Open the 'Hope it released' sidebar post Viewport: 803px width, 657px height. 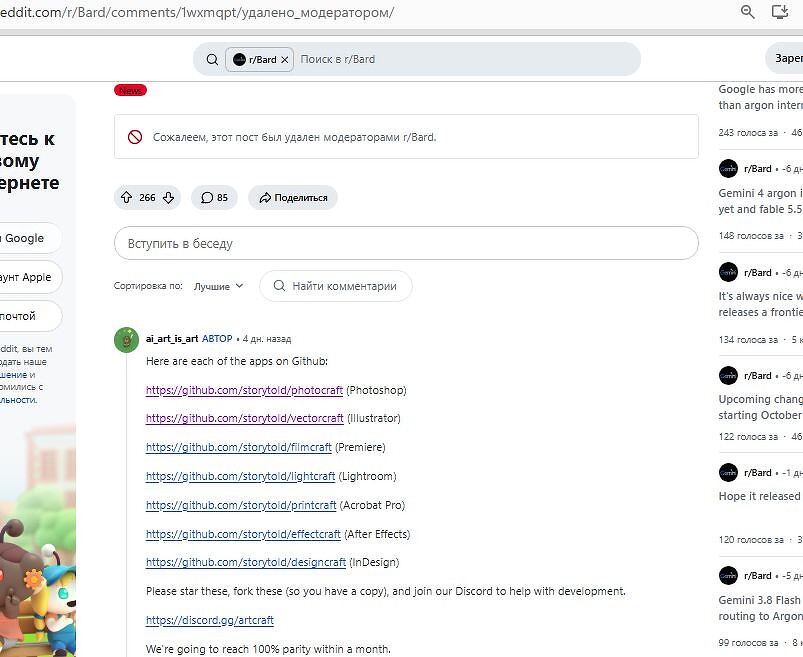point(760,496)
